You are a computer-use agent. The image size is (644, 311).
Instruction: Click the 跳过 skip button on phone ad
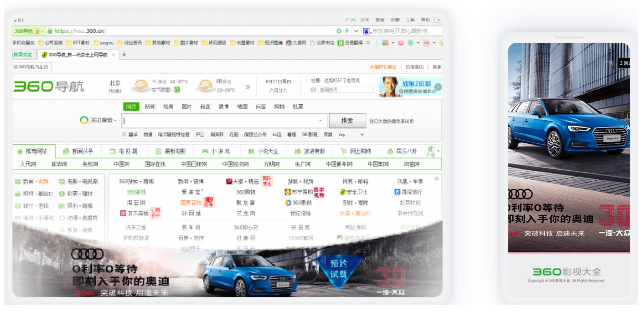point(624,63)
